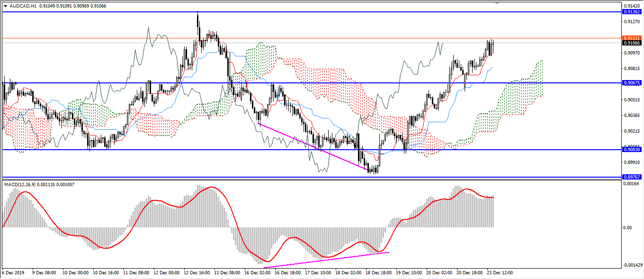This screenshot has width=644, height=279.
Task: Click the 10 Dec 00:00 time label
Action: pos(76,273)
